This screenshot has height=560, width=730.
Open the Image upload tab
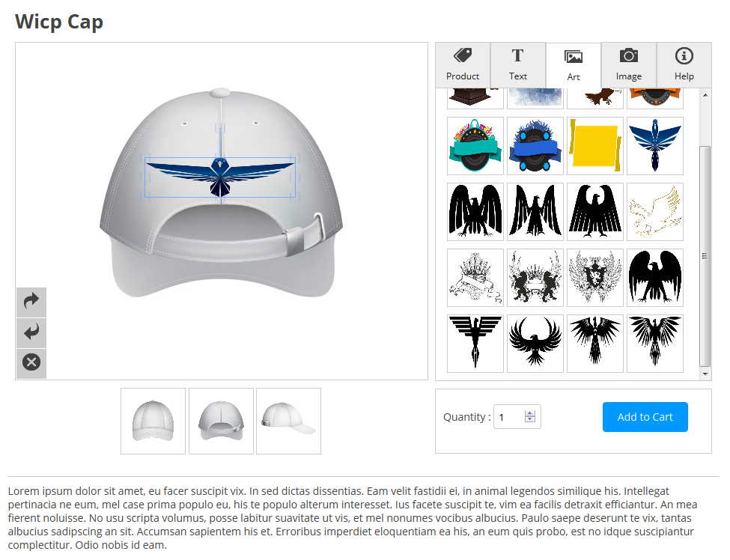(628, 64)
